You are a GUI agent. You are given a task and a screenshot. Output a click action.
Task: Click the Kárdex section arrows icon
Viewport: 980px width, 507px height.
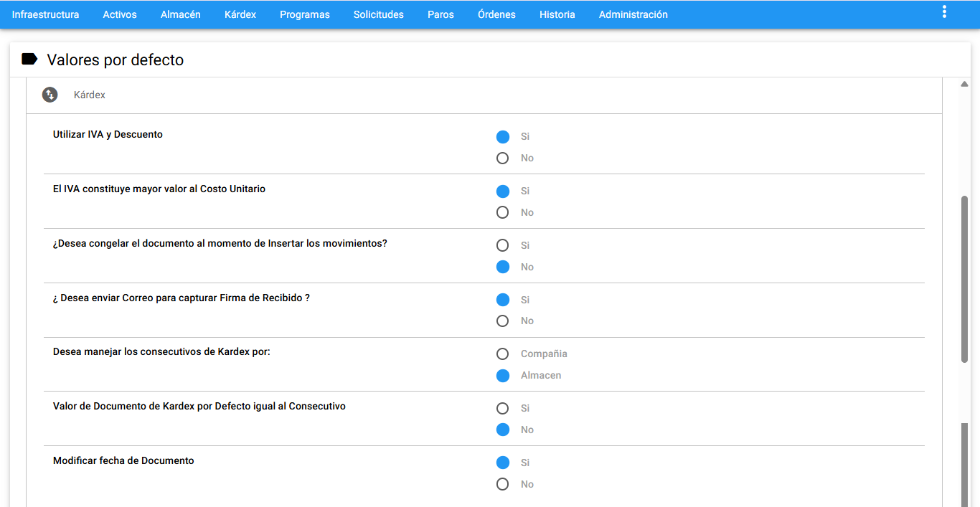click(x=50, y=95)
